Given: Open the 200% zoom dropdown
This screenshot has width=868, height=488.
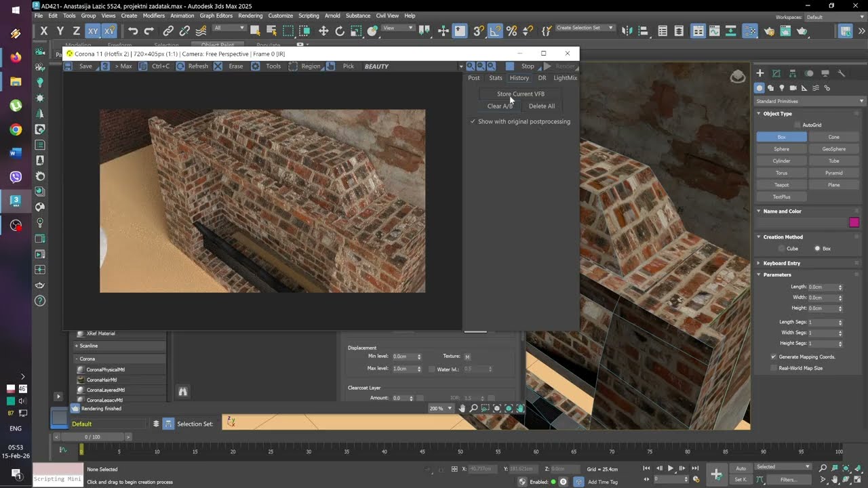Looking at the screenshot, I should pyautogui.click(x=441, y=409).
